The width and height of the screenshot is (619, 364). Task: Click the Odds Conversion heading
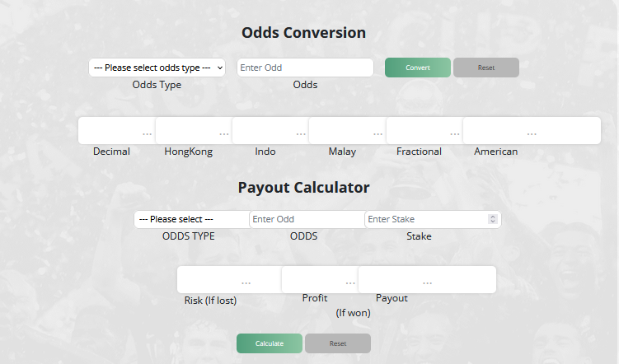coord(303,33)
